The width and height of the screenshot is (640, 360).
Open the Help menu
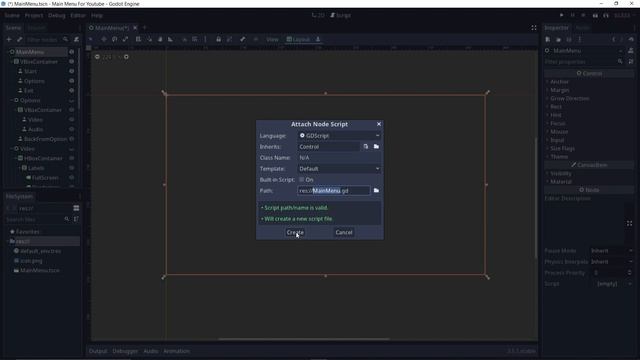pos(97,16)
